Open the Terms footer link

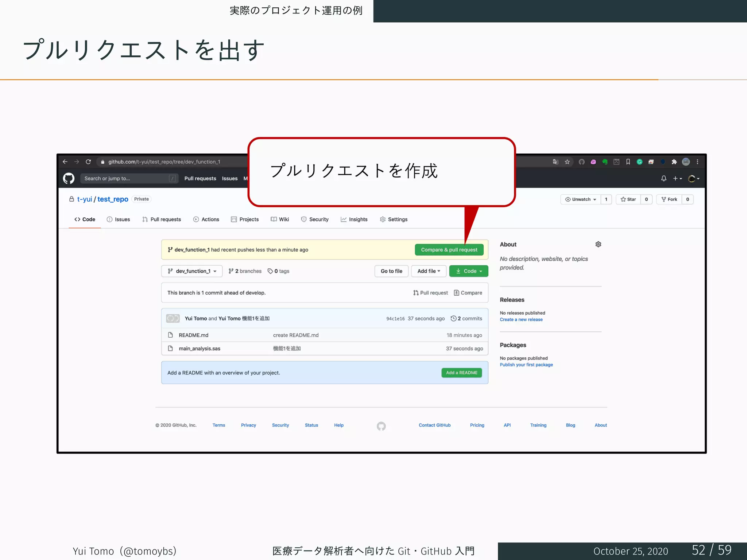coord(219,425)
